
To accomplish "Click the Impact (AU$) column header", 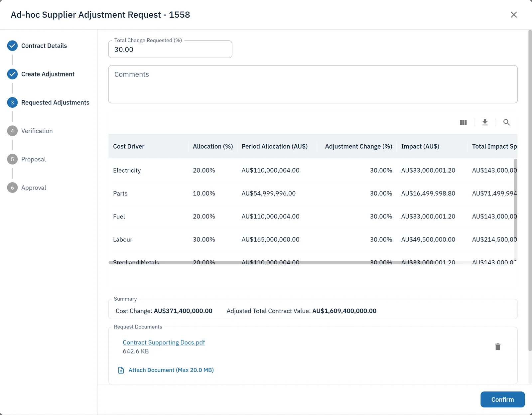I will pos(420,146).
